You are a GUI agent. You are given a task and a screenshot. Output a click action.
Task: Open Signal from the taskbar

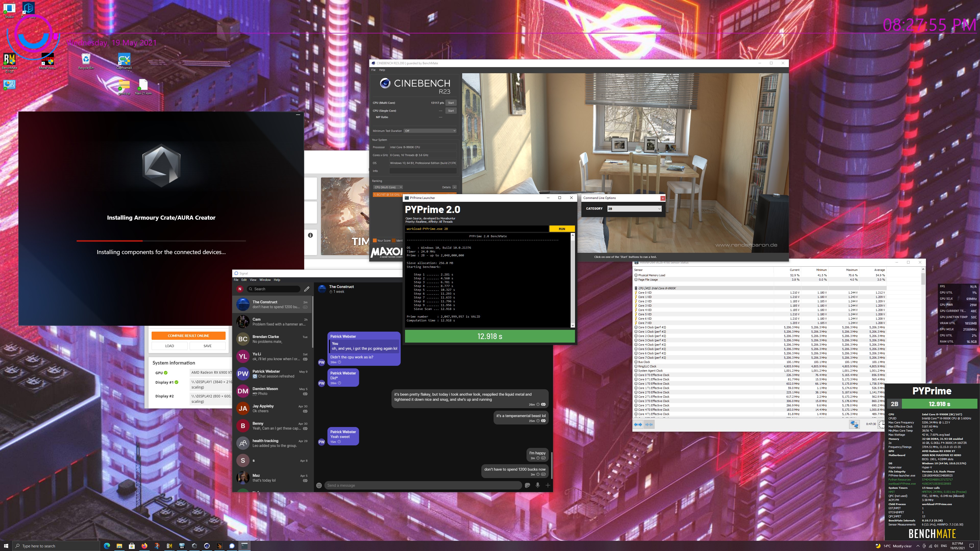[232, 546]
